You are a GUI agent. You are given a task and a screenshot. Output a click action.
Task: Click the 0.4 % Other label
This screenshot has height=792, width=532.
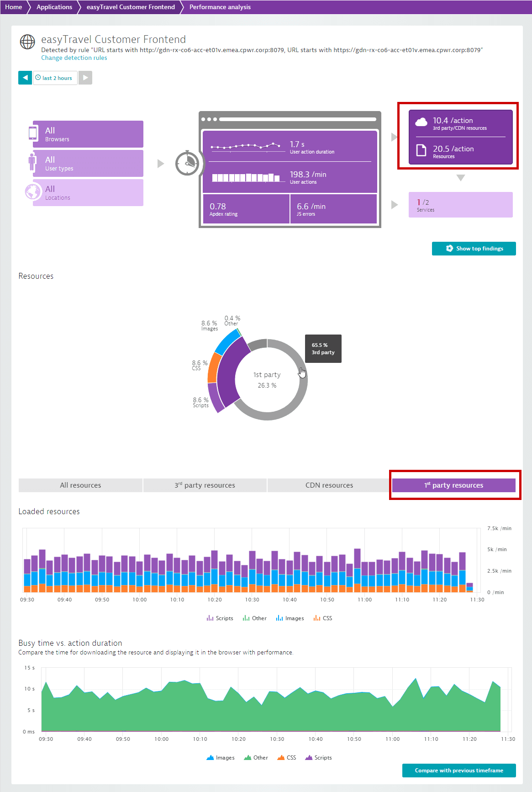[x=232, y=320]
